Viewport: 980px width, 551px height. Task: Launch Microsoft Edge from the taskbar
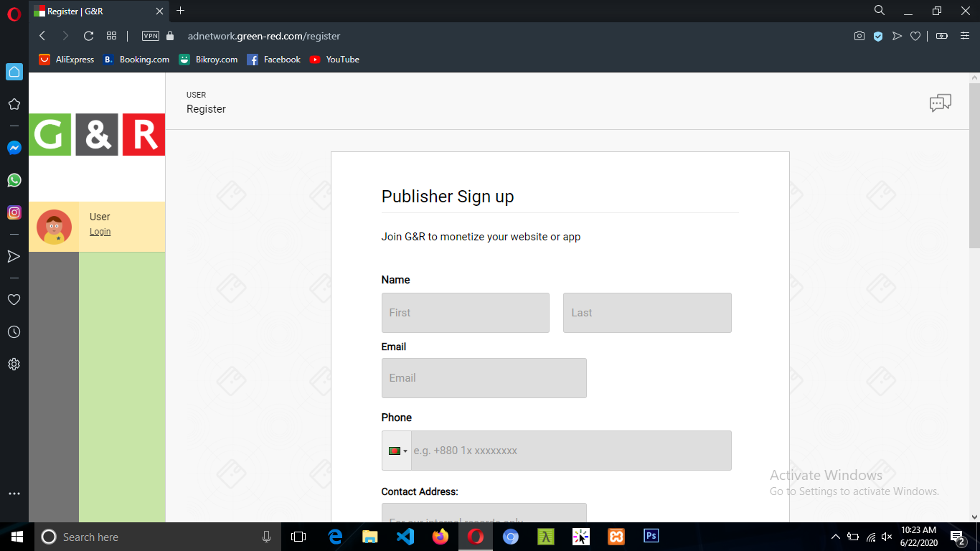pyautogui.click(x=335, y=537)
